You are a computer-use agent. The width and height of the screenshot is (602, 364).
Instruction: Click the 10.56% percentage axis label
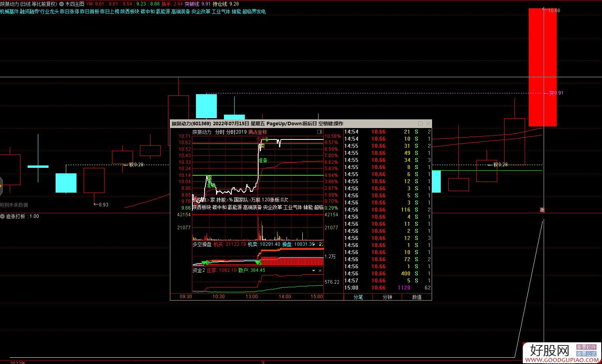coord(332,136)
